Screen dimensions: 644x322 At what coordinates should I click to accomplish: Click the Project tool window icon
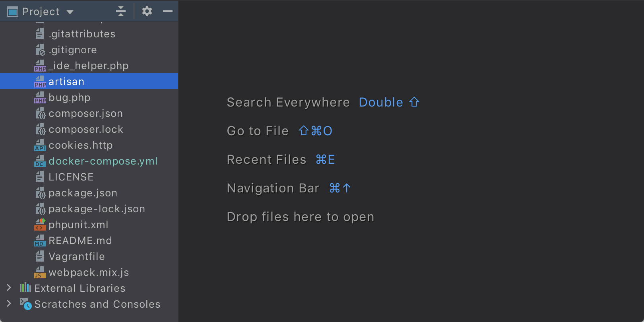[13, 12]
